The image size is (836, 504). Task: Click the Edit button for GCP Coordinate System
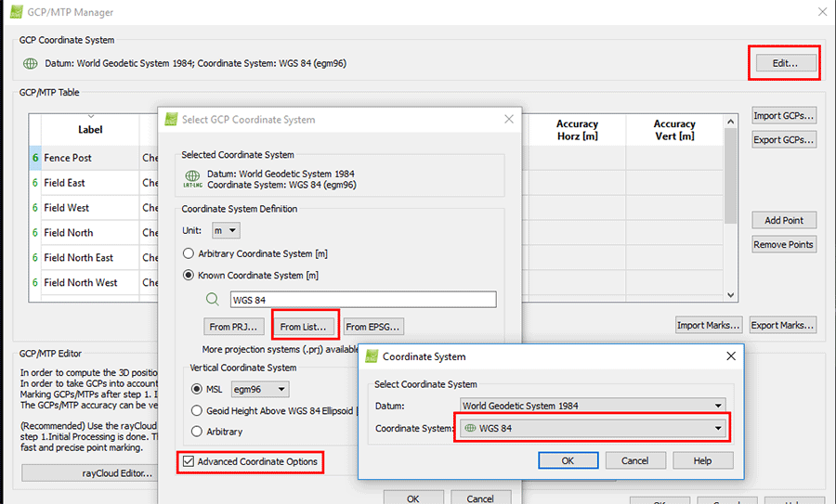click(785, 63)
